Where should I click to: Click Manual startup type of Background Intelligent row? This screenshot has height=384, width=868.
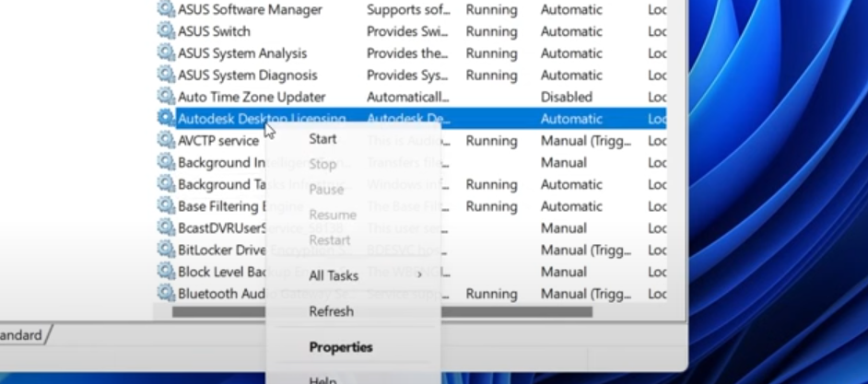(x=564, y=163)
